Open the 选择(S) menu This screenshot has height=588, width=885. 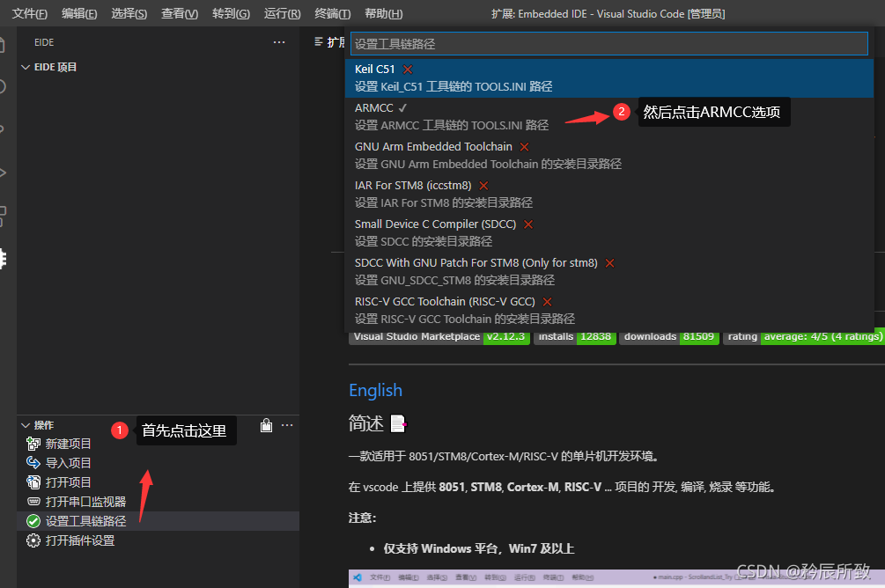pos(129,13)
